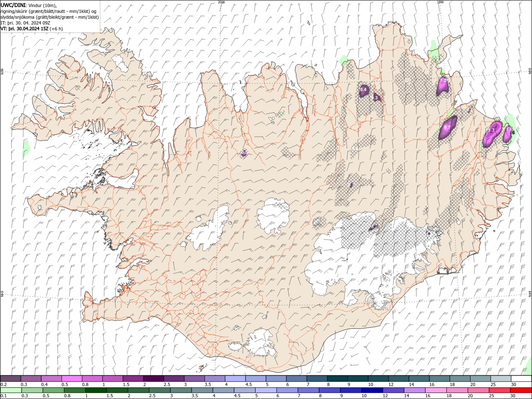This screenshot has width=532, height=399.
Task: Click the 15W longitude label
Action: click(440, 2)
